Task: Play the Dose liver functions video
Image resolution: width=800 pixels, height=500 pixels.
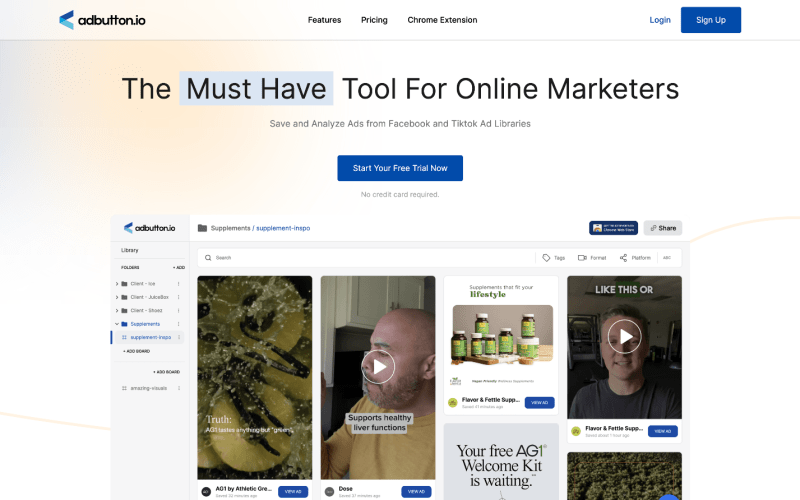Action: tap(378, 367)
